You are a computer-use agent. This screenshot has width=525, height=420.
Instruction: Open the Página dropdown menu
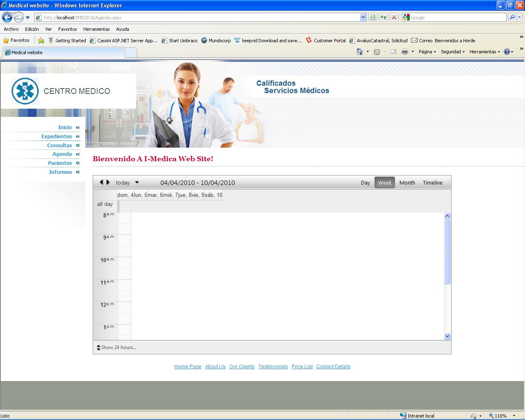(427, 52)
